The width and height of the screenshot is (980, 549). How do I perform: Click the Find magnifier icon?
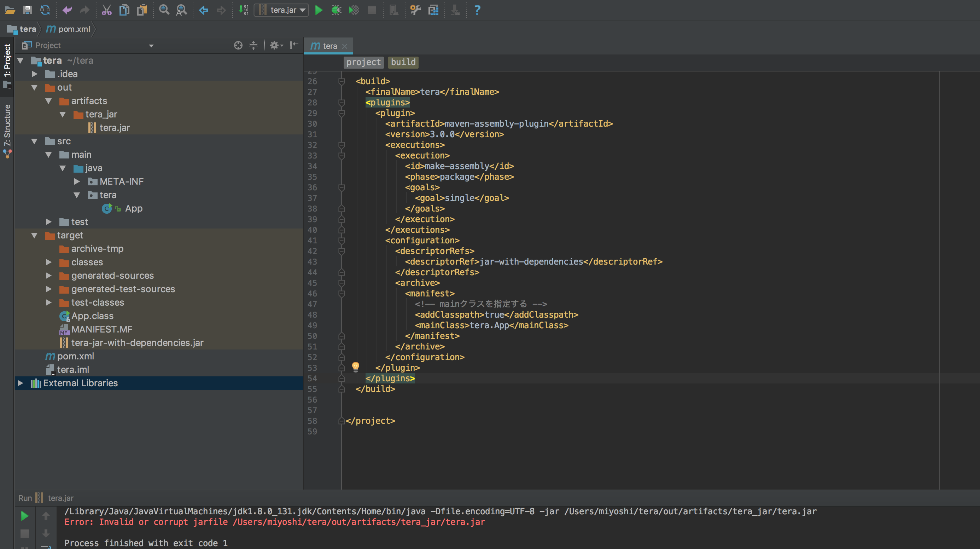(x=164, y=10)
